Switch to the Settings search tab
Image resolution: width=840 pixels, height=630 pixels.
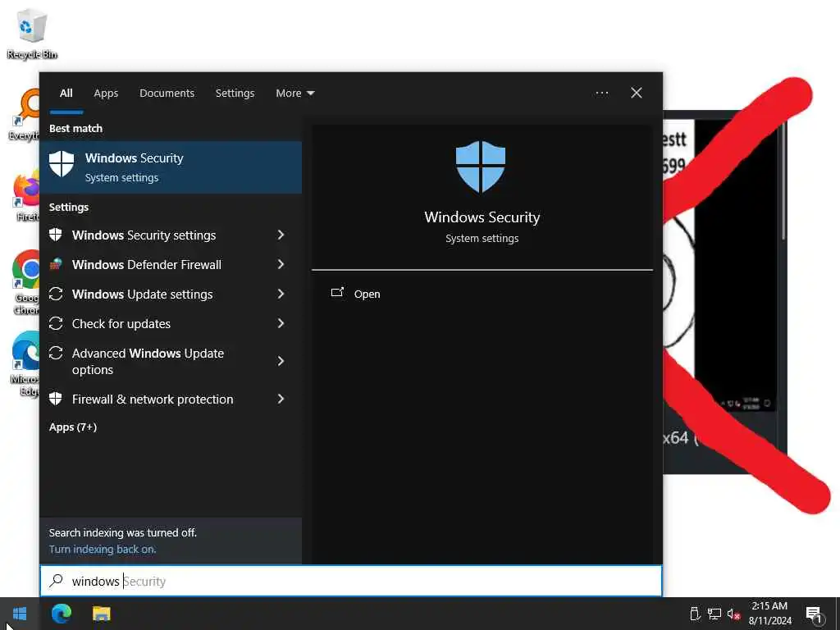[235, 94]
